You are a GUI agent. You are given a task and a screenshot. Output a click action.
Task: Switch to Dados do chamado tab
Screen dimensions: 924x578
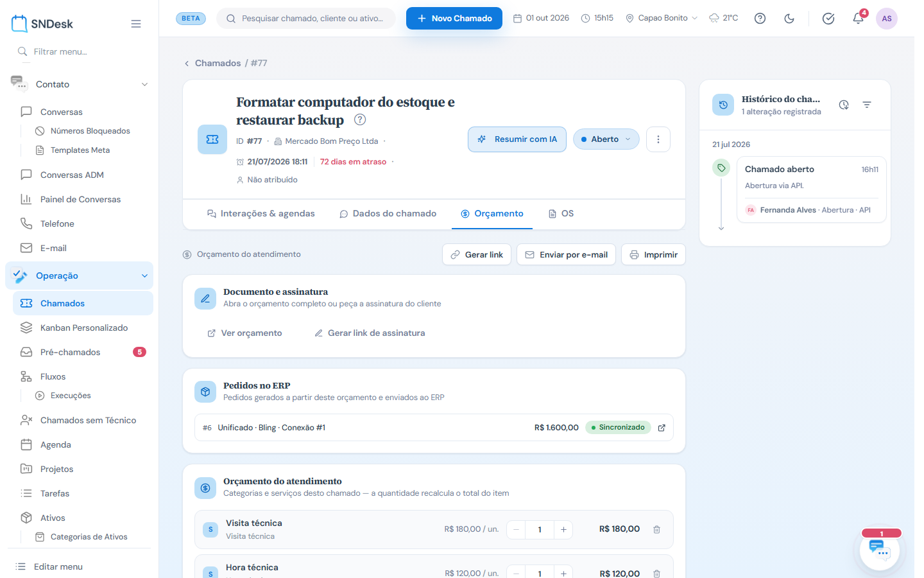click(x=388, y=214)
